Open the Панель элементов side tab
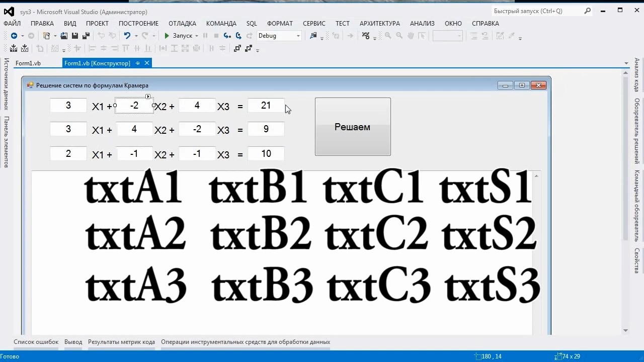Screen dimensions: 644x362 point(7,142)
